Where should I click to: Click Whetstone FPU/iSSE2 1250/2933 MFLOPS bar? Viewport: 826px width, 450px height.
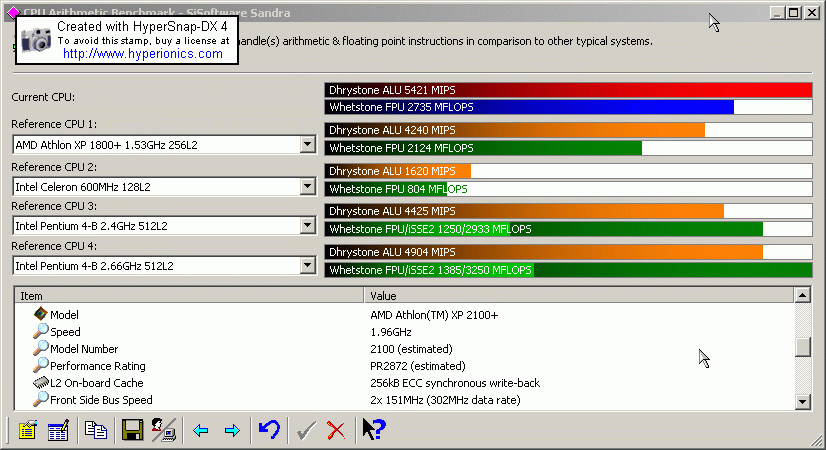pyautogui.click(x=568, y=229)
